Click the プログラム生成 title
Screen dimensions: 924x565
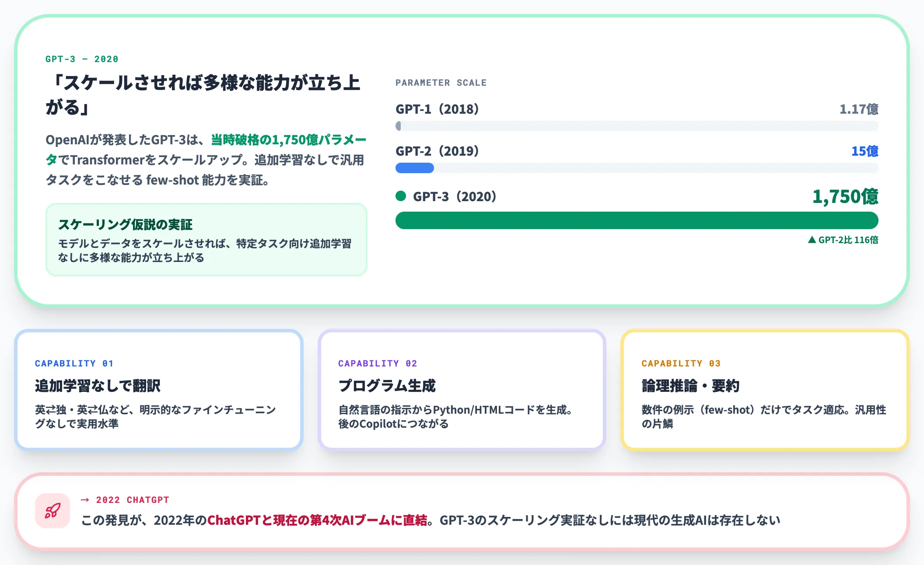pos(387,386)
